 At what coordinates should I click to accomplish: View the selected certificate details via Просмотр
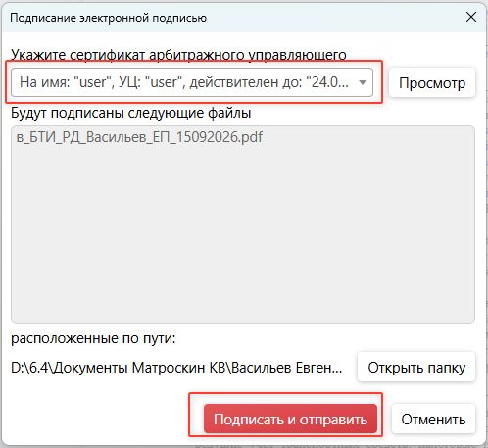pyautogui.click(x=432, y=82)
